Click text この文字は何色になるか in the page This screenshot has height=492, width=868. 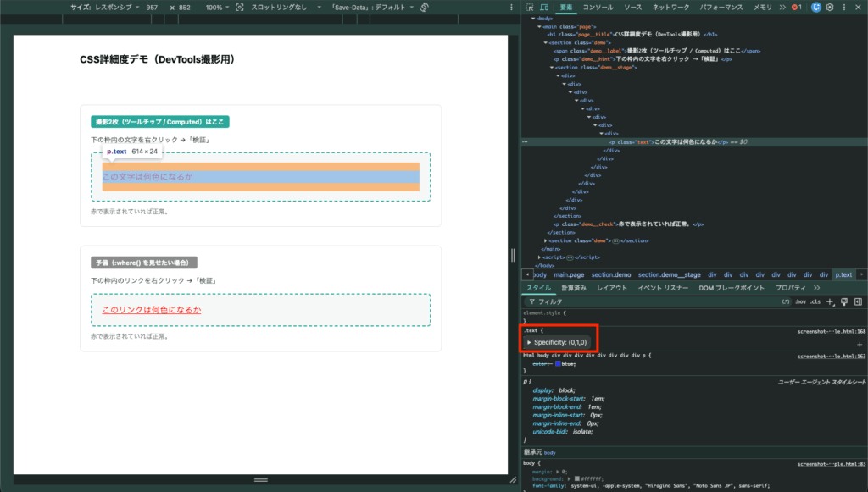pos(147,177)
